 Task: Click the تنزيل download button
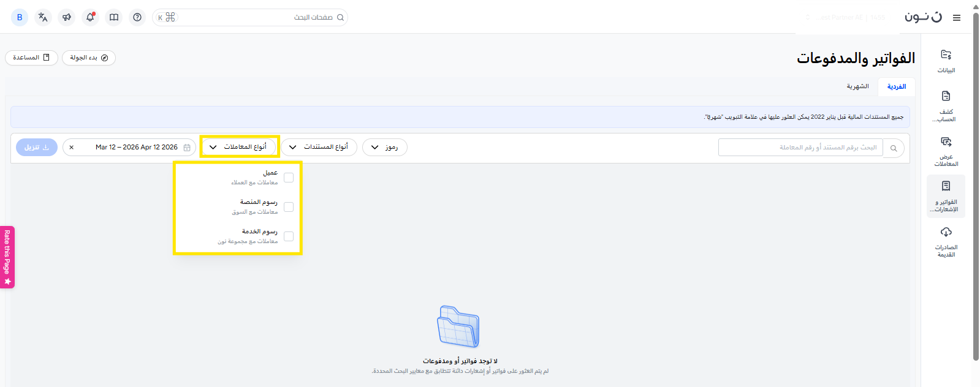(x=37, y=147)
